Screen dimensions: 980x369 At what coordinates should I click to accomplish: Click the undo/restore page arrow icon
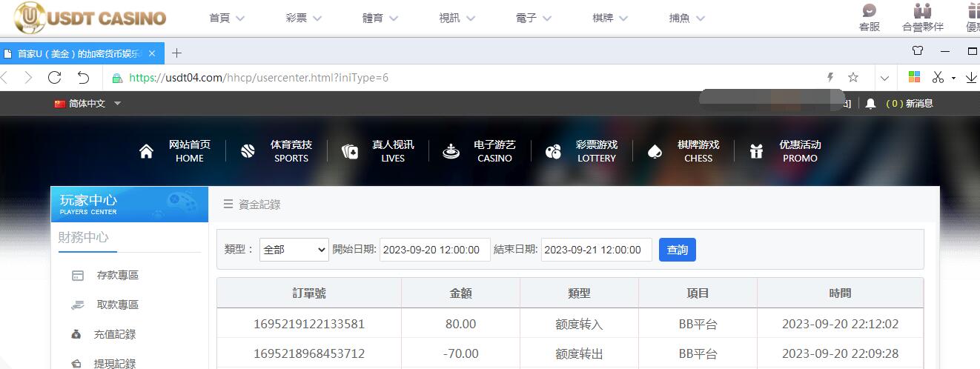click(83, 78)
